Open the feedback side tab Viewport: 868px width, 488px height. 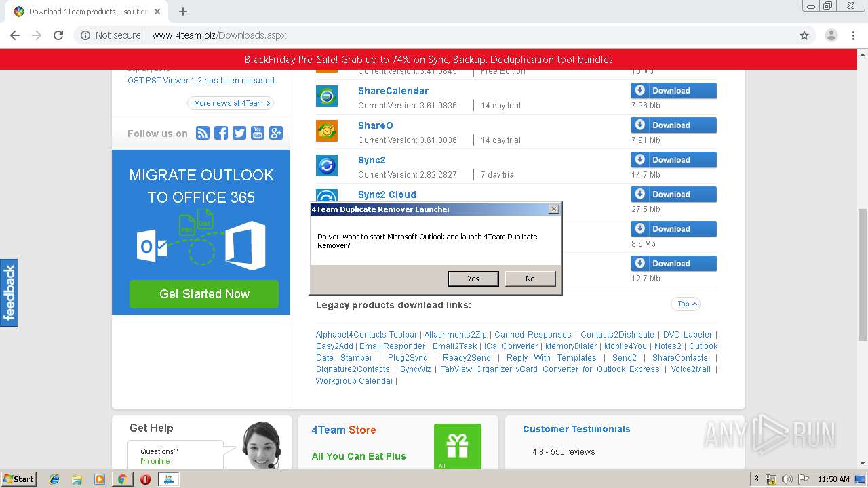point(9,293)
